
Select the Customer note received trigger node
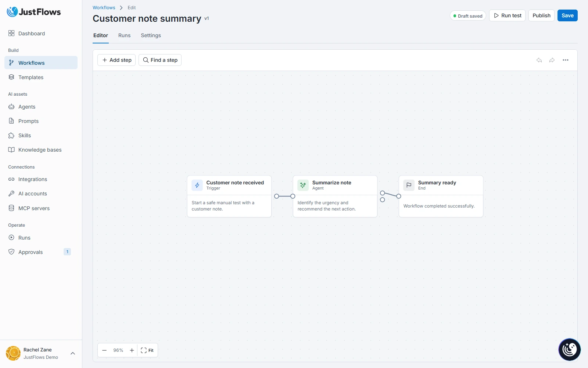229,197
